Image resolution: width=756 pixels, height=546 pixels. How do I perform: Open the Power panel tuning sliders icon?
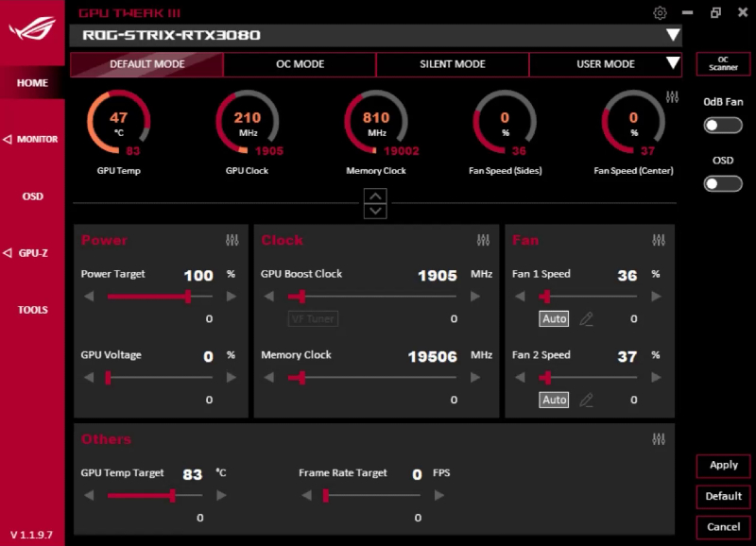coord(233,240)
